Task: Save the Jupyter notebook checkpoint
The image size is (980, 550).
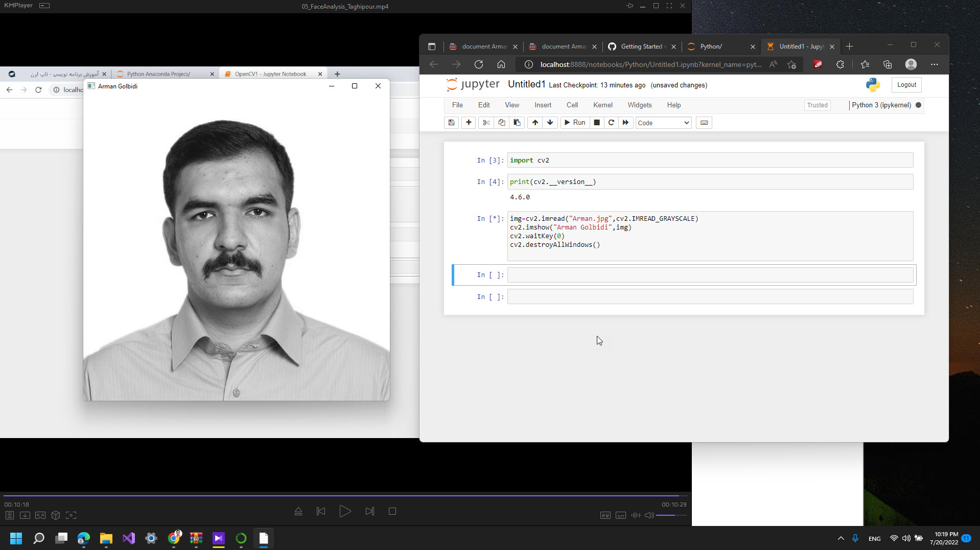Action: 451,123
